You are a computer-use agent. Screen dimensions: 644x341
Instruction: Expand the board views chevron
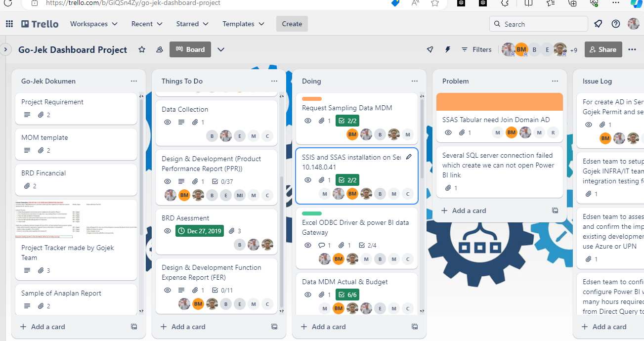point(221,49)
